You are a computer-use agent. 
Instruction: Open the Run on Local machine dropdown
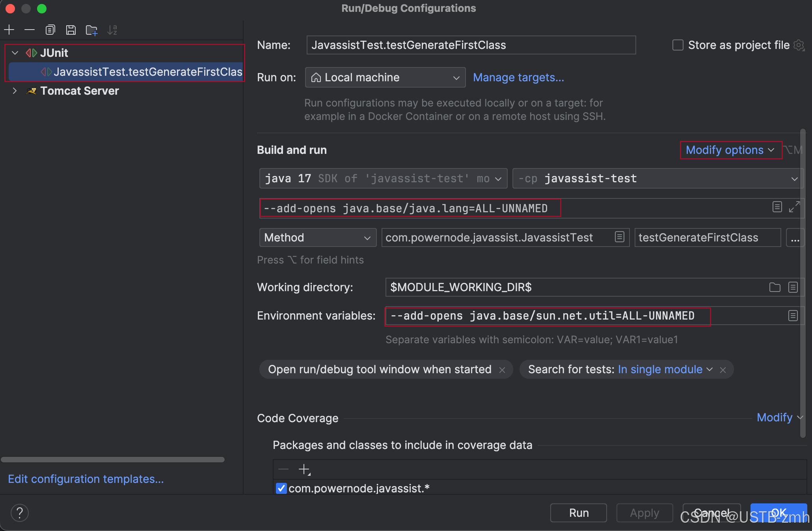pos(386,77)
